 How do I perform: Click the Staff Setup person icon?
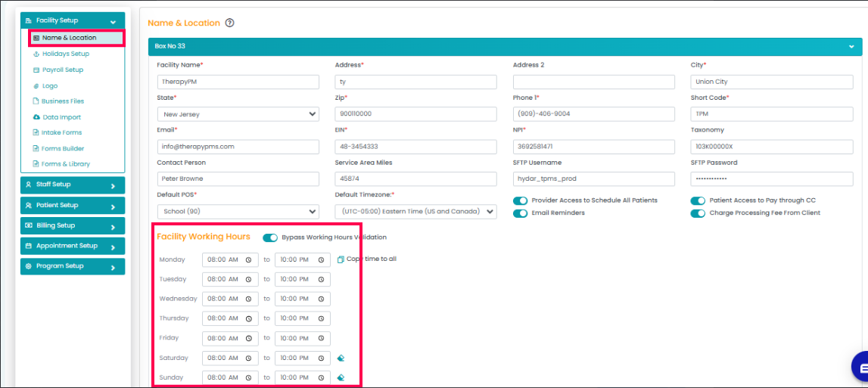[x=29, y=185]
